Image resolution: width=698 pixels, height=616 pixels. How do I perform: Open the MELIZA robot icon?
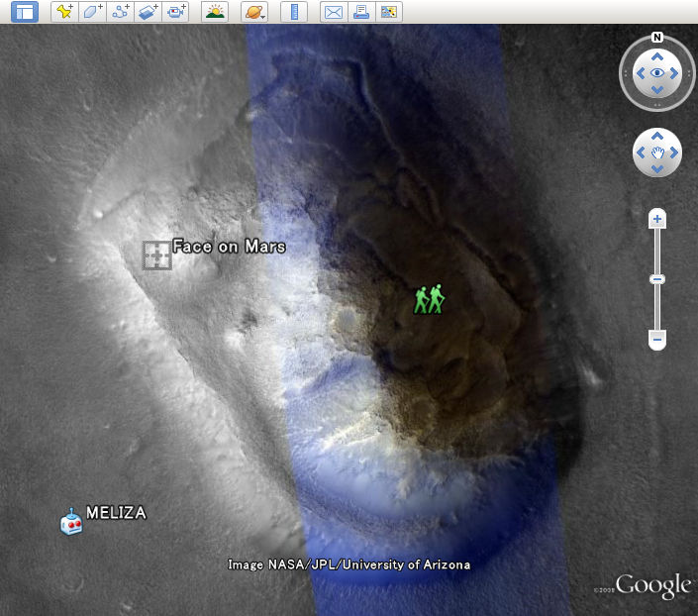point(71,522)
